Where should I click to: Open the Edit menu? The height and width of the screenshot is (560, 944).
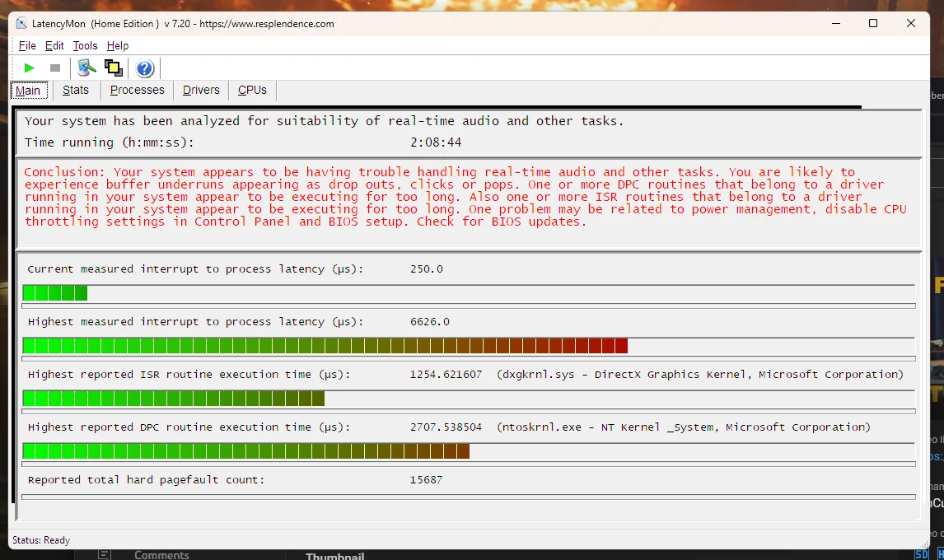pos(54,46)
